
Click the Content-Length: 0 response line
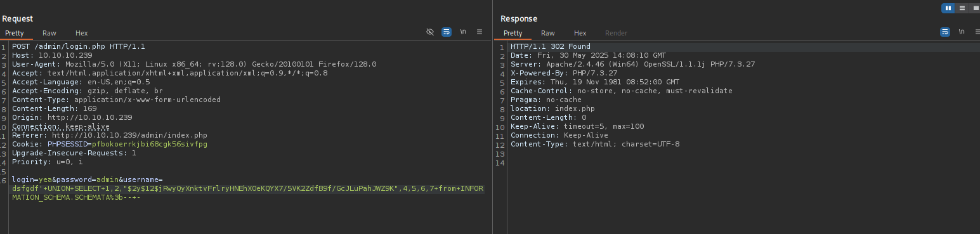point(548,118)
